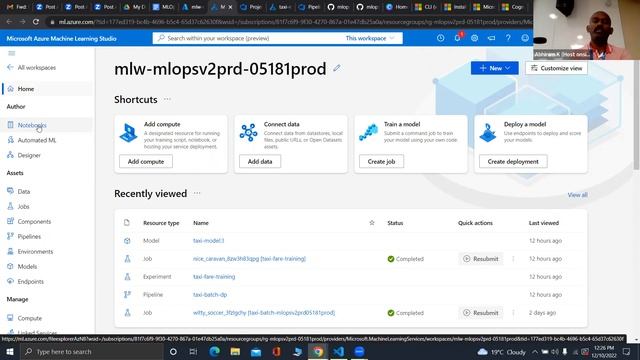Click the browser reload button
Viewport: 640px width, 360px height.
tap(36, 22)
